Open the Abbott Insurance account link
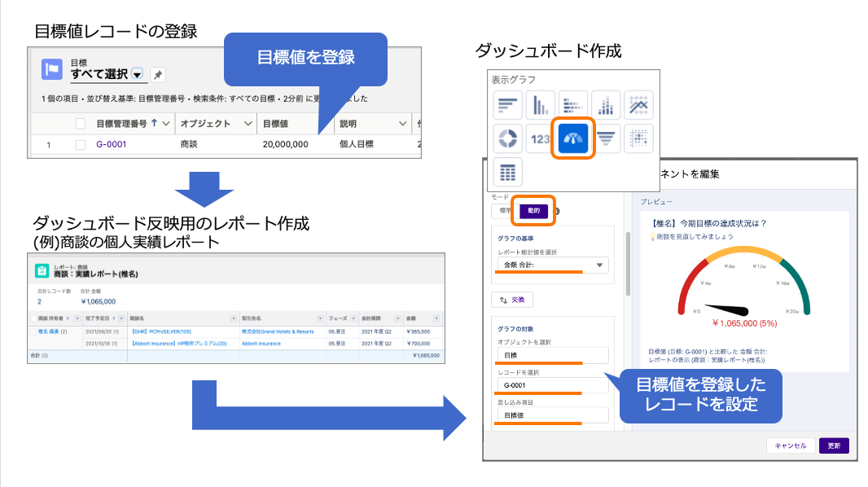Viewport: 868px width, 487px height. click(261, 344)
